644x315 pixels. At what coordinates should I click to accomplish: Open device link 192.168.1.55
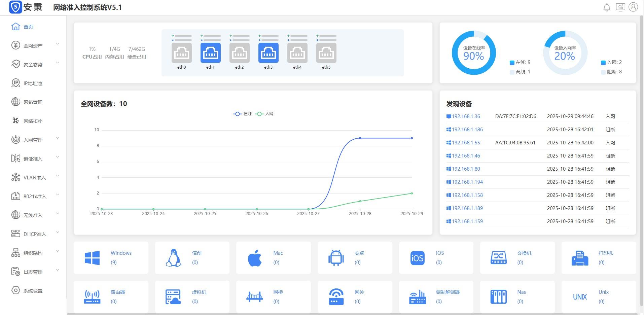pos(466,143)
